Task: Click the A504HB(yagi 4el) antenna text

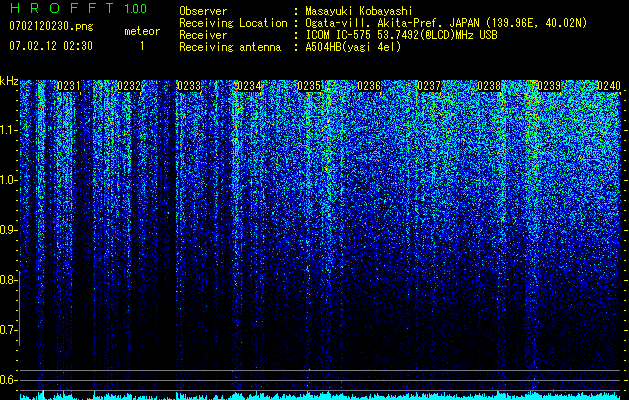Action: point(353,47)
